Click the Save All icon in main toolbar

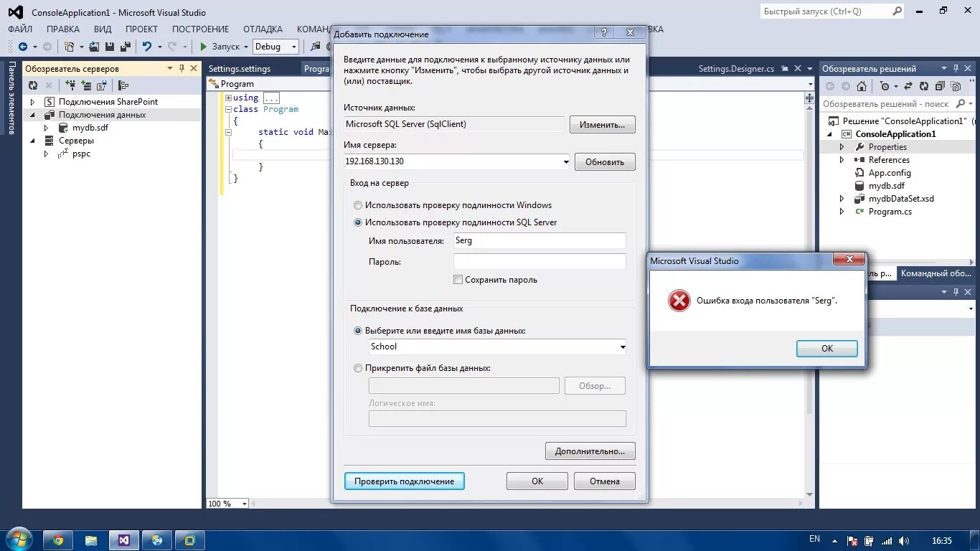(125, 47)
